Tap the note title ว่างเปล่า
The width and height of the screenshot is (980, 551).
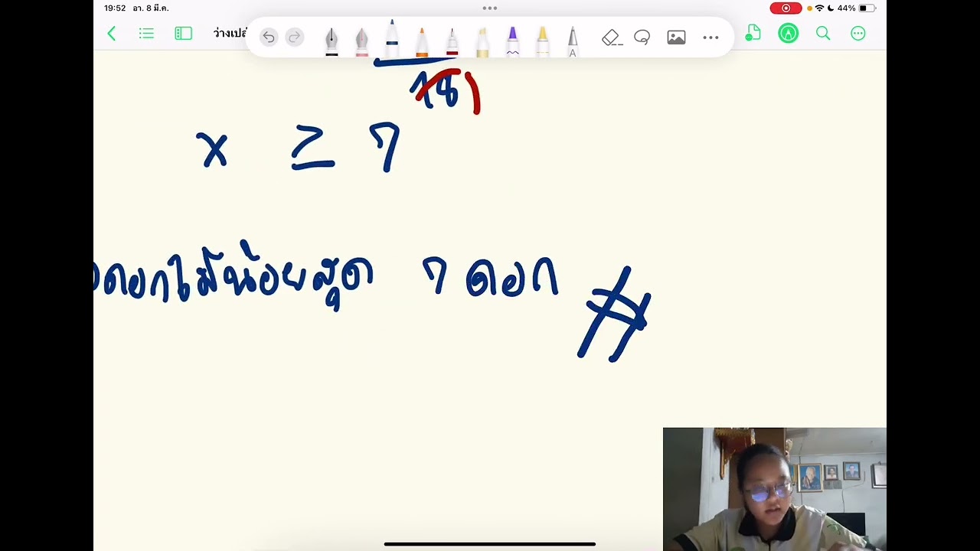(230, 34)
